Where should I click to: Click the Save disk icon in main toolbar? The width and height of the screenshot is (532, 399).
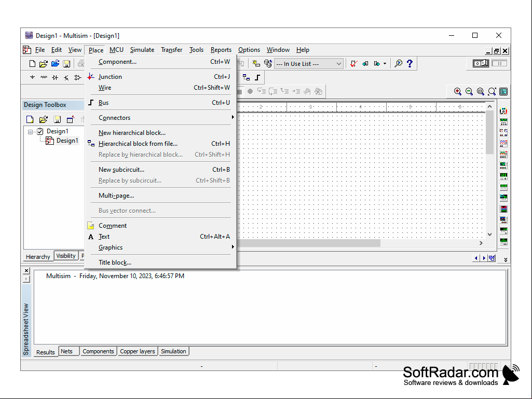pyautogui.click(x=66, y=63)
